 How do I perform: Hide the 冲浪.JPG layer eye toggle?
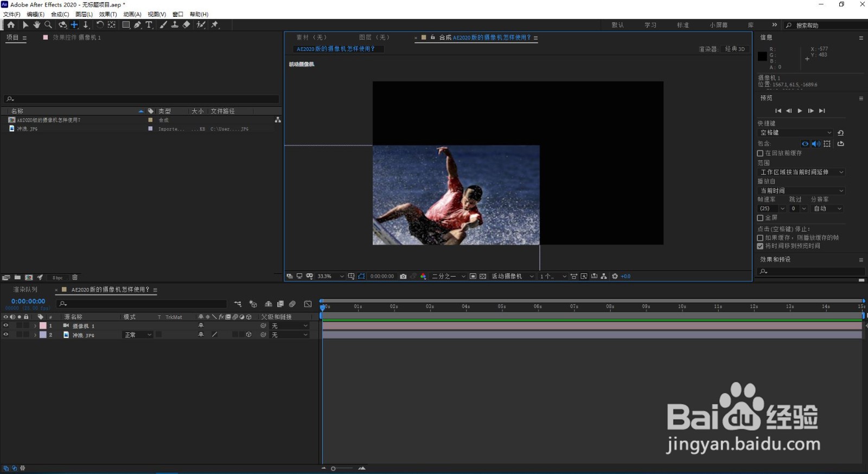pos(6,335)
